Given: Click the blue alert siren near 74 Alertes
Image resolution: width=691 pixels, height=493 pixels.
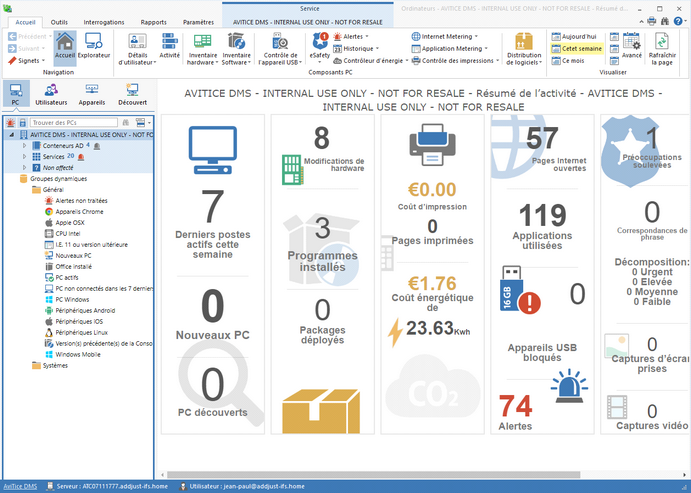Looking at the screenshot, I should pyautogui.click(x=569, y=386).
